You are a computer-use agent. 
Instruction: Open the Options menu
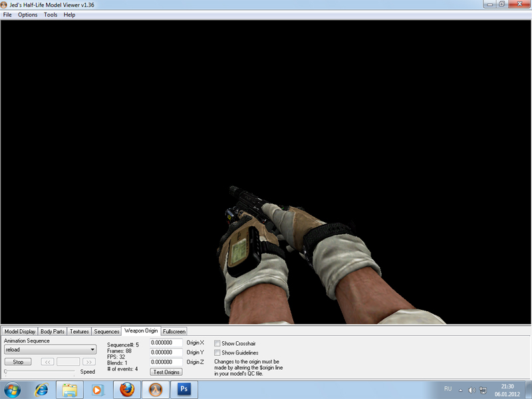point(27,15)
